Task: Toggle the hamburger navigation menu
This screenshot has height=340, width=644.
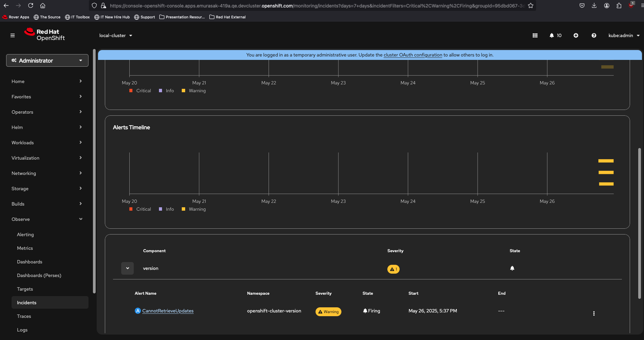Action: pos(13,35)
